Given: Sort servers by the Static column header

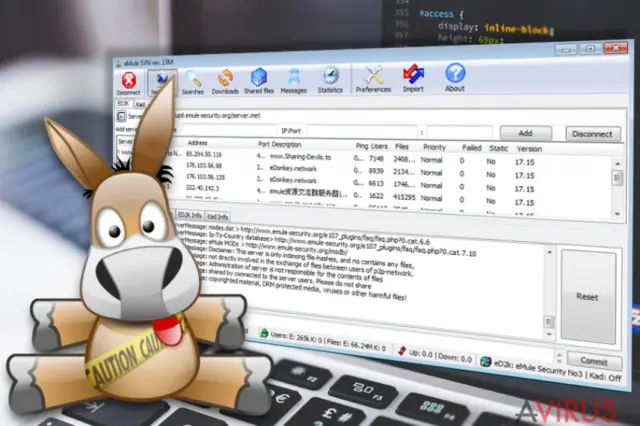Looking at the screenshot, I should pos(499,149).
